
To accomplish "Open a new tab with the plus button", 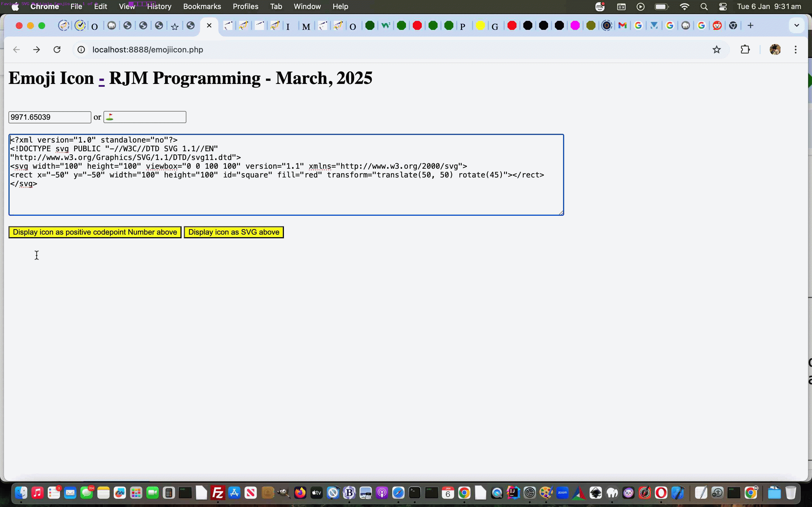I will click(x=751, y=25).
